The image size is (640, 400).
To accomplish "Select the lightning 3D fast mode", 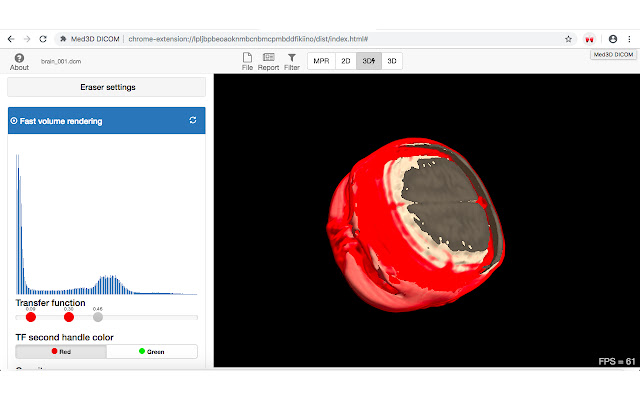I will 369,61.
